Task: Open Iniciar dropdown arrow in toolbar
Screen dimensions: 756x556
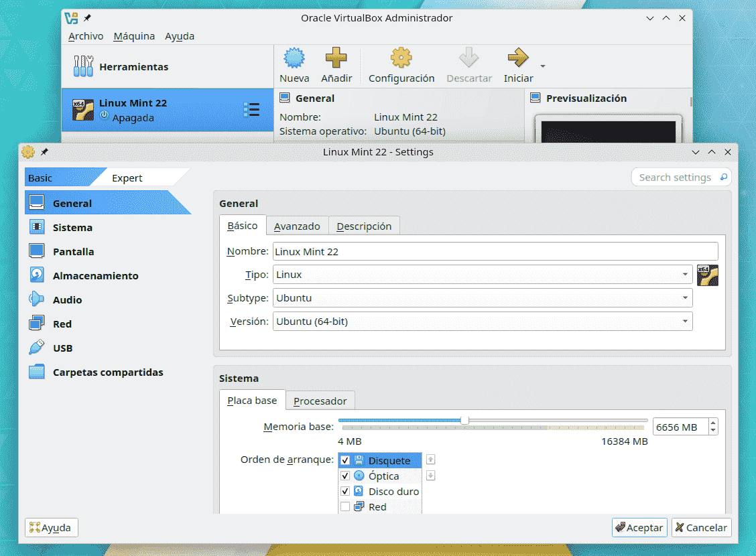Action: (x=543, y=66)
